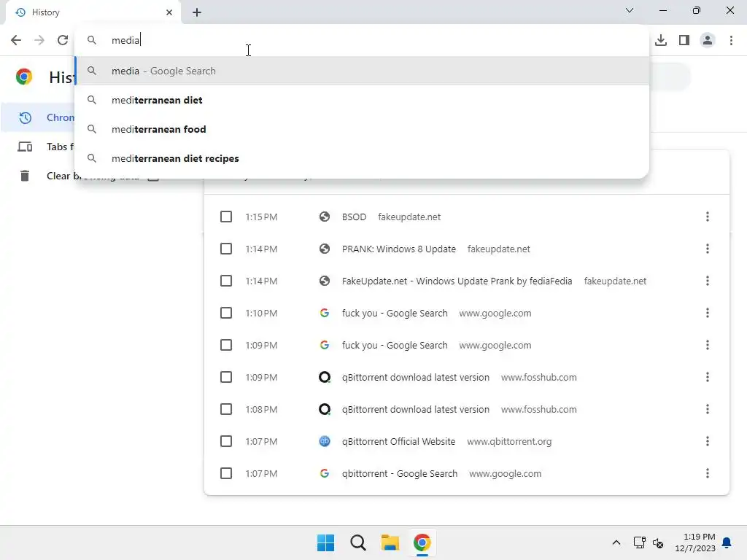Tick checkbox for FakeUpdate.net Windows Update Prank

(x=226, y=281)
